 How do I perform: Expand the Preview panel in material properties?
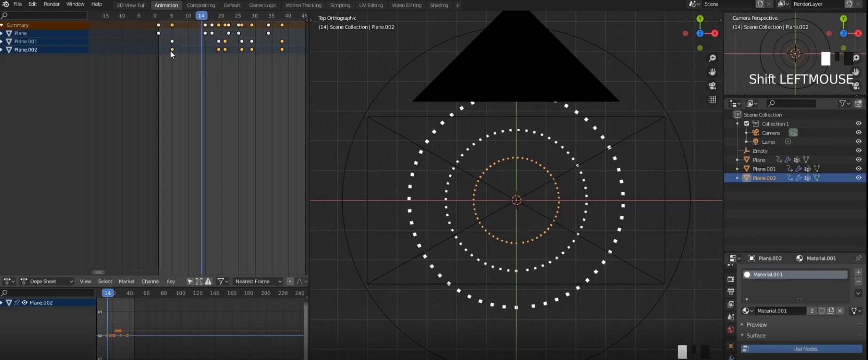click(756, 325)
